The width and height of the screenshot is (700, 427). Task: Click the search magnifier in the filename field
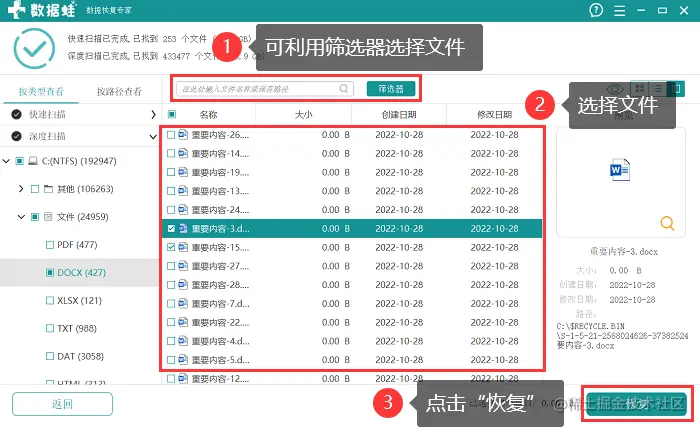[344, 88]
